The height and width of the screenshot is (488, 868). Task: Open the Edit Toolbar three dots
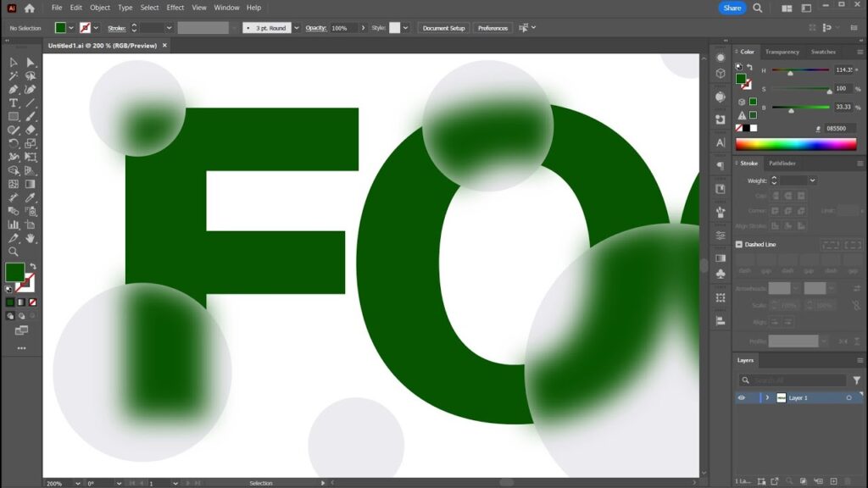(x=21, y=348)
